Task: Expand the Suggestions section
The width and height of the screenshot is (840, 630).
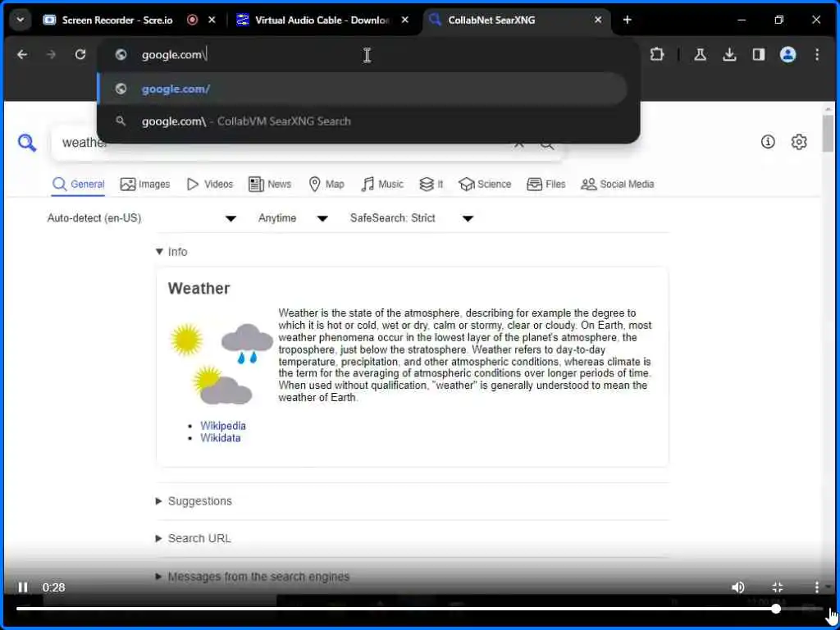Action: 194,501
